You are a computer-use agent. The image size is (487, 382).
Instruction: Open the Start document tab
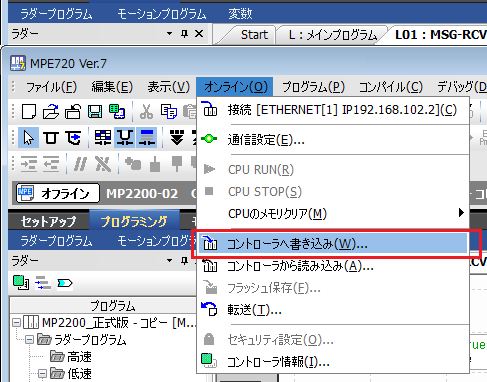point(254,35)
